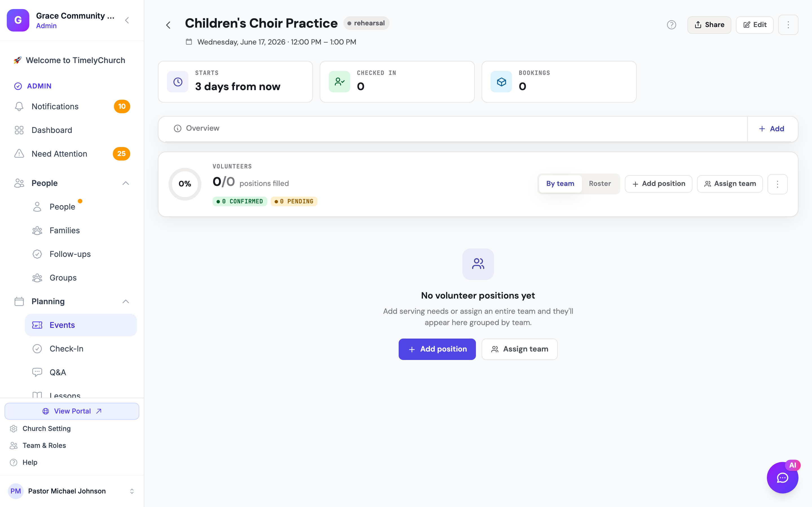Screen dimensions: 812x507
Task: Select the By team view toggle
Action: click(560, 184)
